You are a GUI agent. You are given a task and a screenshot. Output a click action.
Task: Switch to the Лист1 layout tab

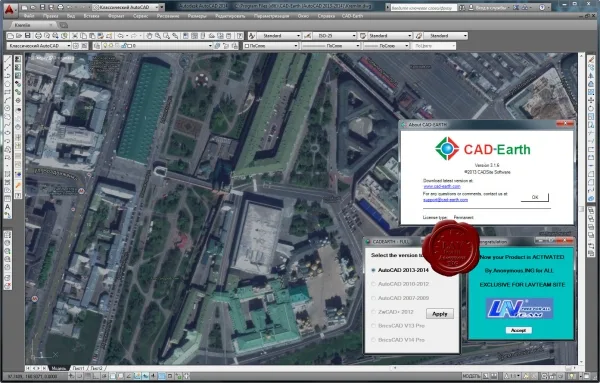coord(78,368)
